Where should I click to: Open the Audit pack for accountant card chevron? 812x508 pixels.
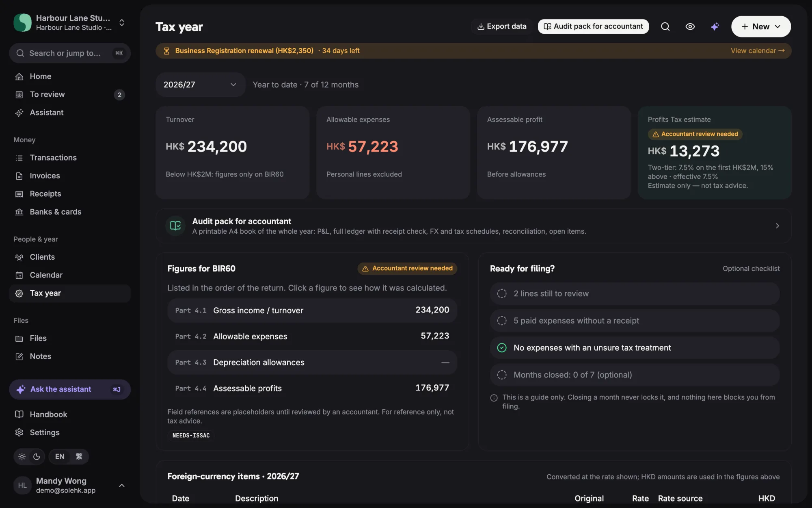point(777,226)
